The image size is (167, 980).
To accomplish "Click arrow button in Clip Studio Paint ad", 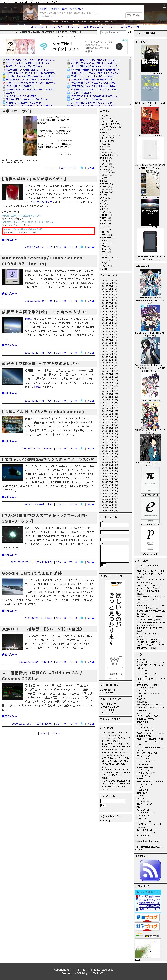I will pos(119,46).
